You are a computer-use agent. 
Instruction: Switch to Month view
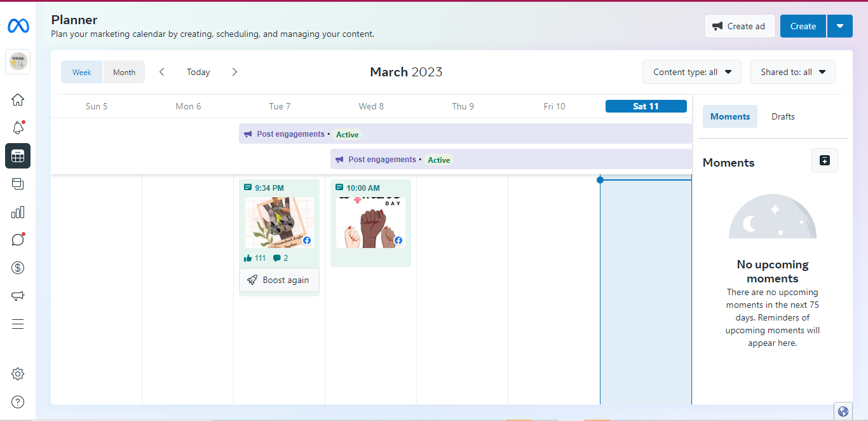click(x=124, y=72)
